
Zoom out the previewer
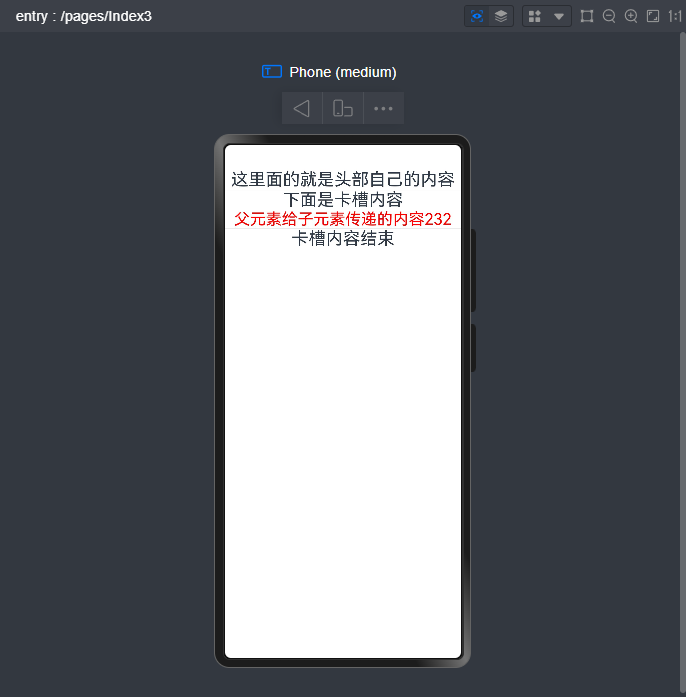pyautogui.click(x=609, y=16)
